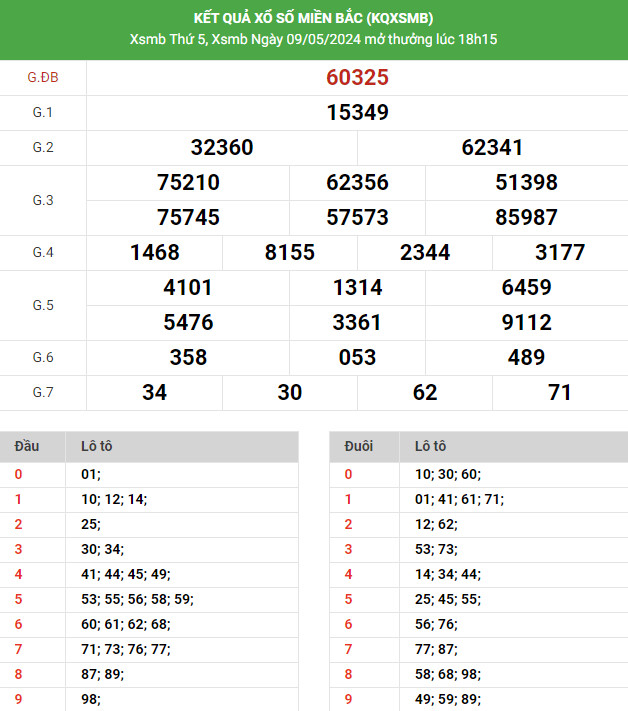Click the draw date line Xsmb Thứ 5 09/05/2024
Image resolution: width=628 pixels, height=711 pixels.
coord(313,39)
